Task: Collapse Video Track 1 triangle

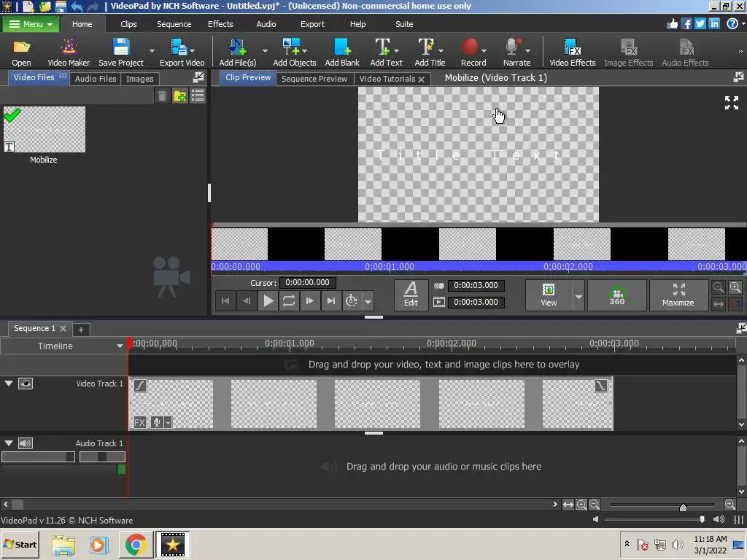Action: [9, 383]
